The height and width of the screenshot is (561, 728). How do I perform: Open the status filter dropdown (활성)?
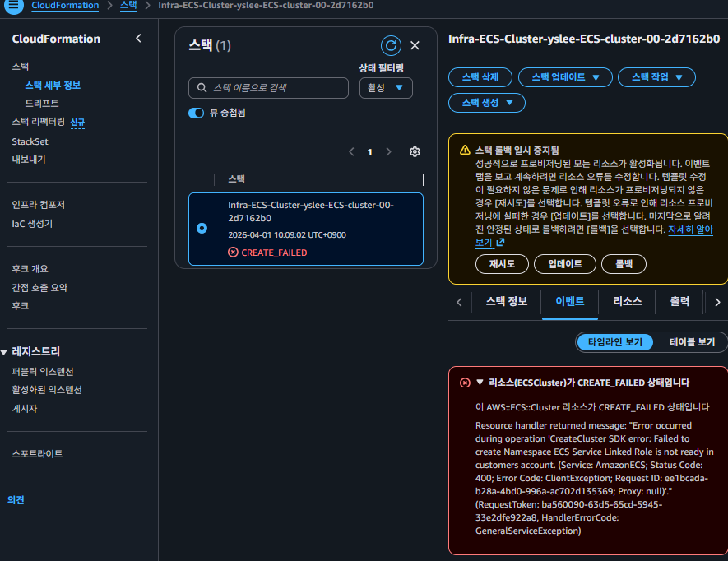tap(386, 88)
